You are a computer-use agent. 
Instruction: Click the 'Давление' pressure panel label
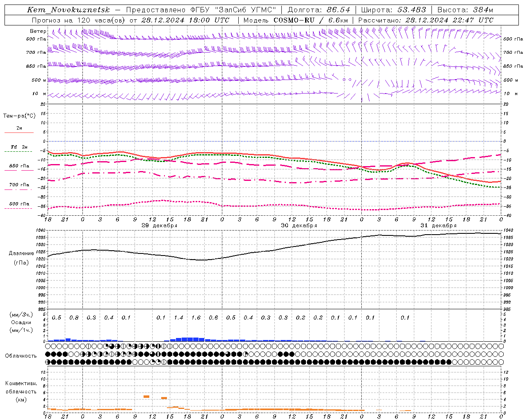pos(21,253)
